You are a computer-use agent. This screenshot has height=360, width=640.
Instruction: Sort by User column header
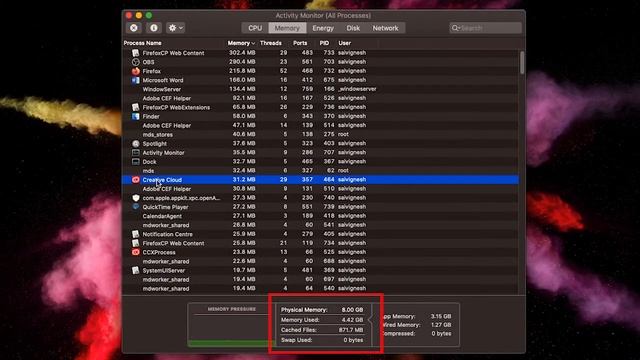pos(344,43)
